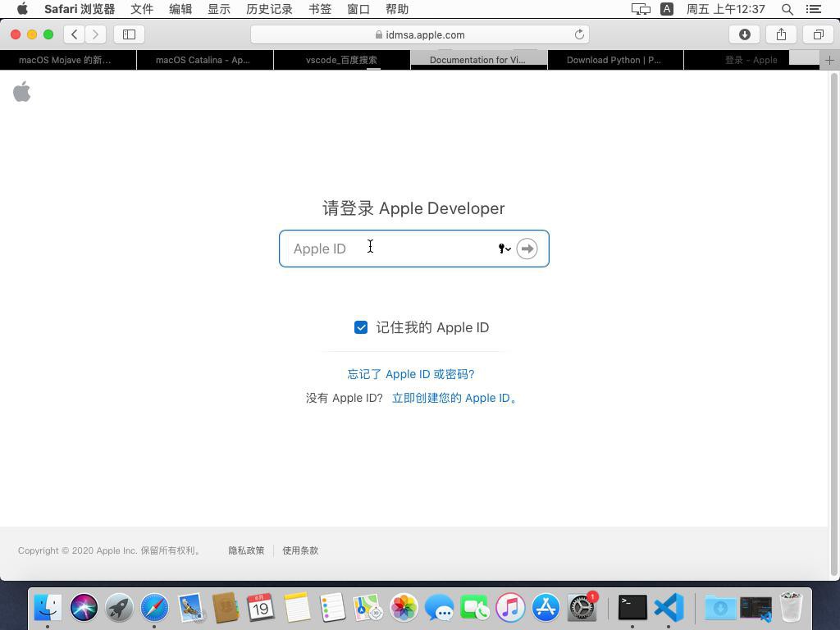Open Messages in the Dock

[439, 608]
